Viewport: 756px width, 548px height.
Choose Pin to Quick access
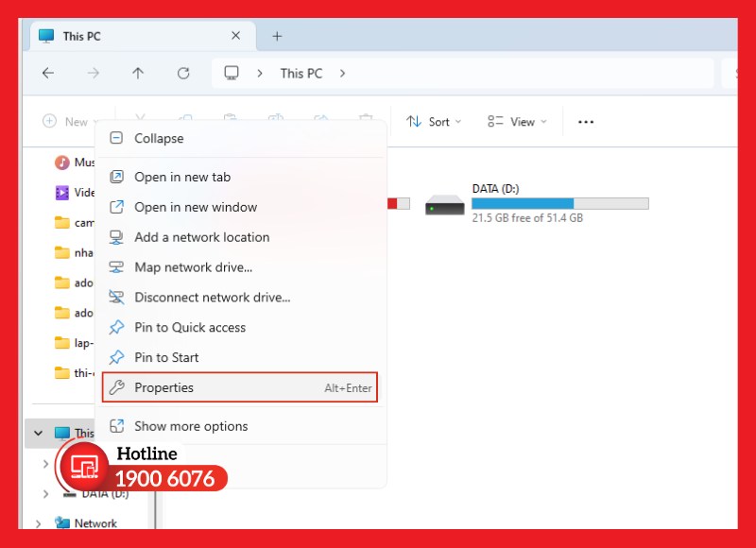241,327
